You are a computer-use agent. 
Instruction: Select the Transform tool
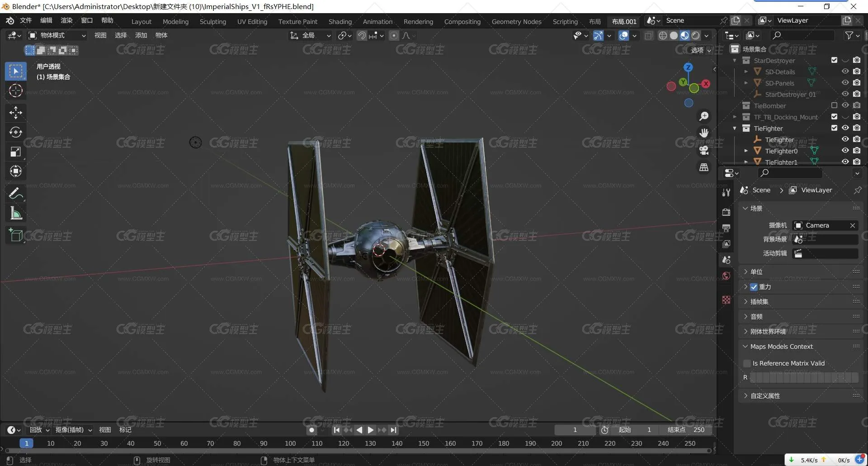16,171
